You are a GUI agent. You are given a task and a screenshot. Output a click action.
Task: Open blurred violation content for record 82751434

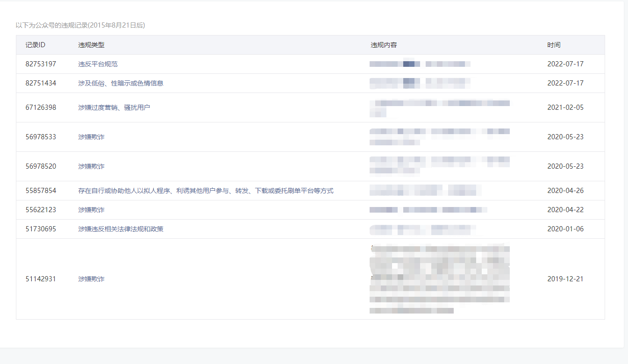pos(420,83)
